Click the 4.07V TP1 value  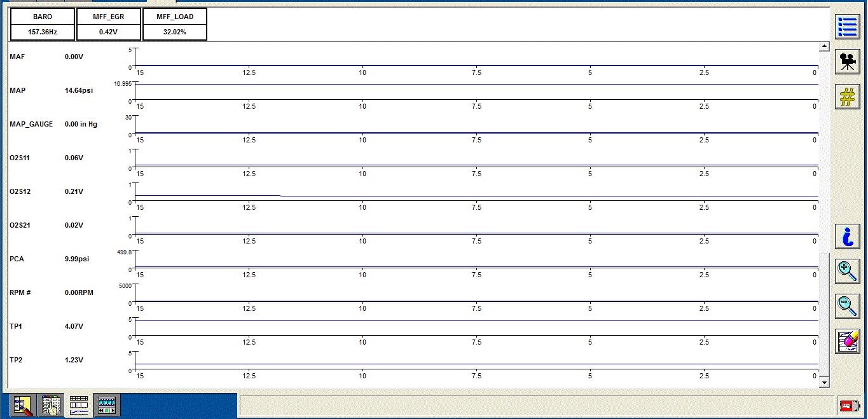[x=74, y=326]
